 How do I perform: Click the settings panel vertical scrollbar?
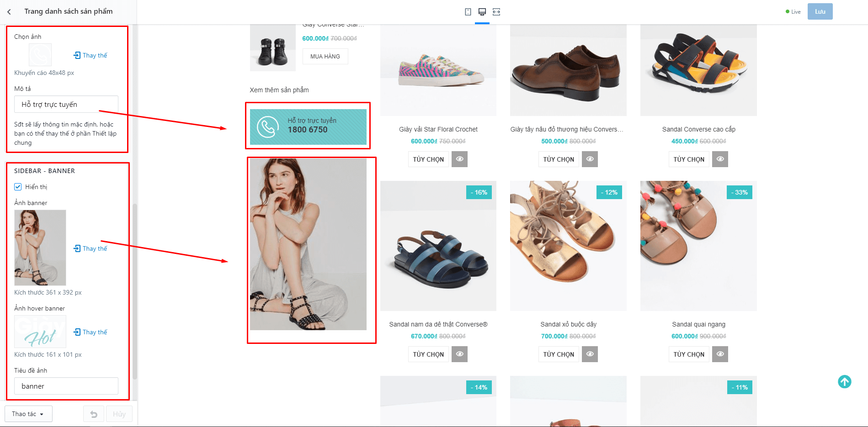coord(135,291)
